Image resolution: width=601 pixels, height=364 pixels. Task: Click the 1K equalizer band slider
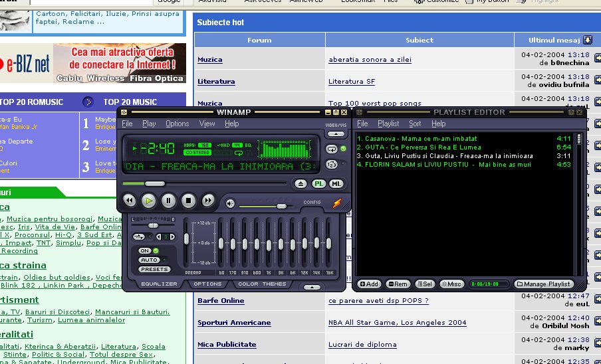tap(269, 245)
